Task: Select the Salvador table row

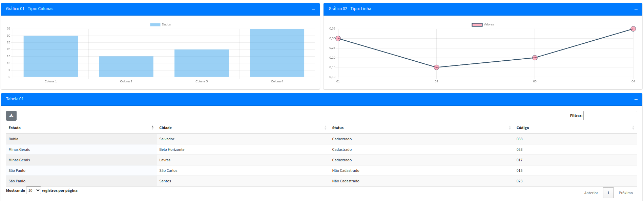Action: 167,139
